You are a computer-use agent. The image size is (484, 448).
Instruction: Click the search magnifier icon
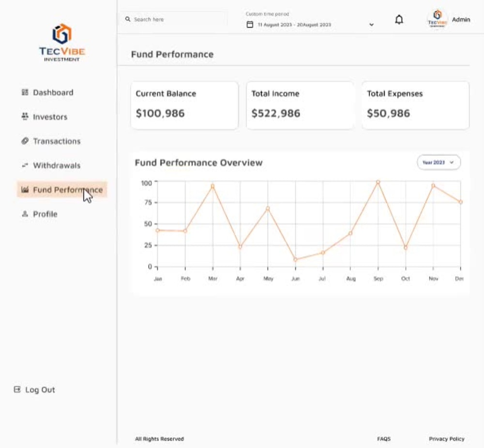pos(128,18)
